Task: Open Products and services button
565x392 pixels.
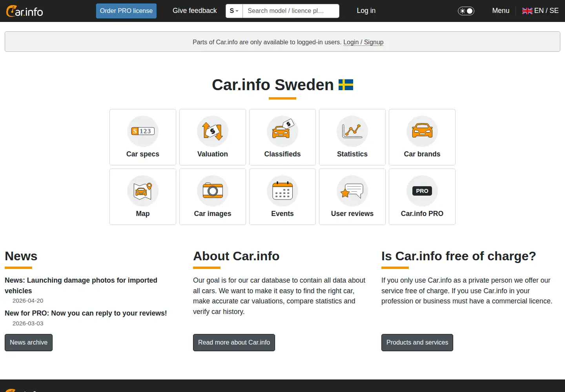Action: point(417,343)
